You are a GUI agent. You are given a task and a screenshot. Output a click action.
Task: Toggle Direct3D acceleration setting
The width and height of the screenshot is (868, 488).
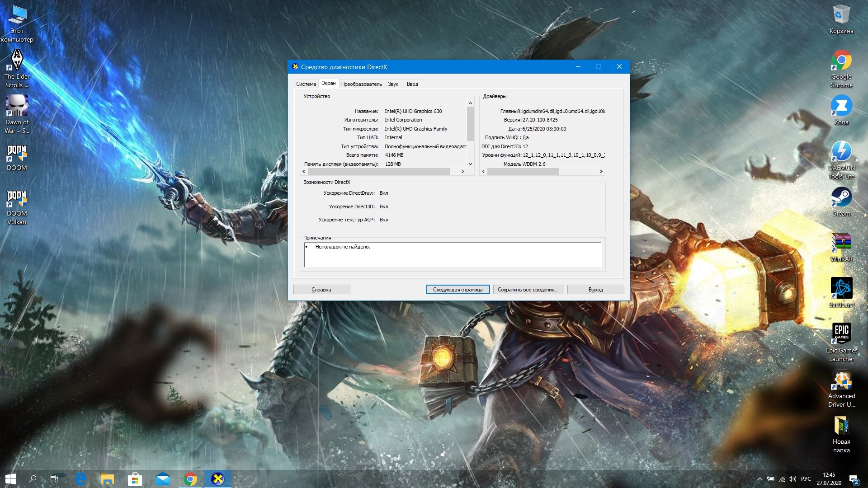[384, 206]
